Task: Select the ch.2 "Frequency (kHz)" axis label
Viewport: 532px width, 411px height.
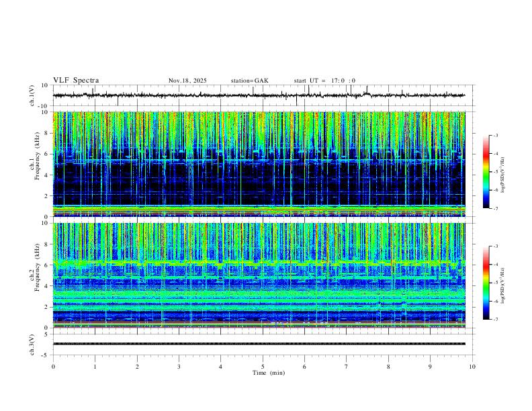Action: click(x=37, y=267)
